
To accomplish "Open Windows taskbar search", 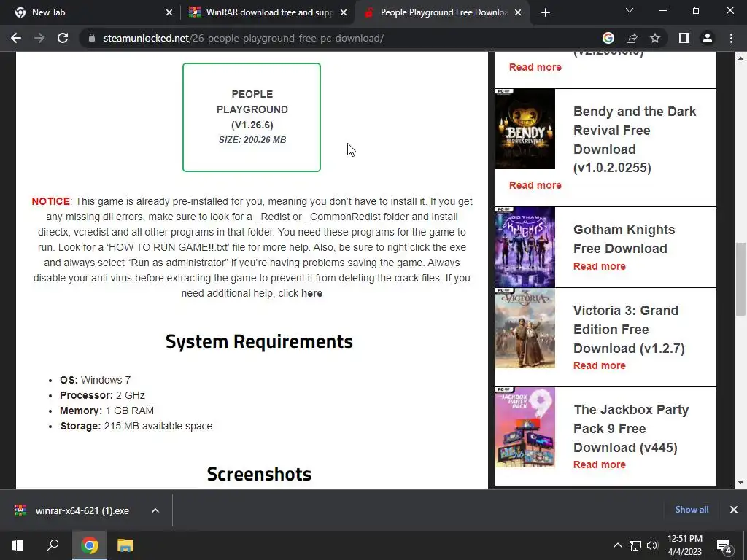I will click(53, 545).
